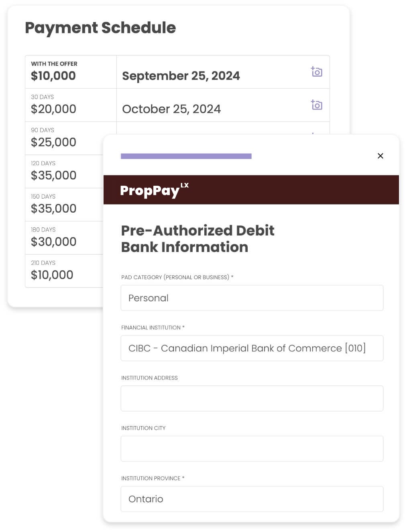Open the Institution Province field showing Ontario
The height and width of the screenshot is (532, 407).
pos(252,499)
